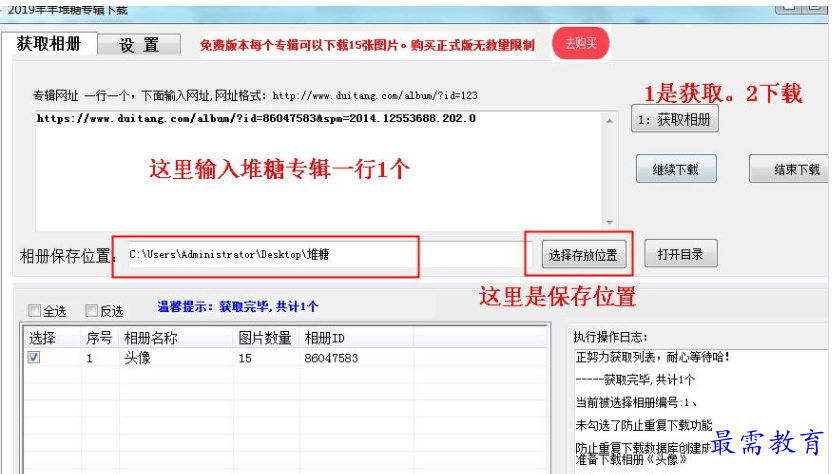Click the album ID 86047583 cell

[331, 358]
